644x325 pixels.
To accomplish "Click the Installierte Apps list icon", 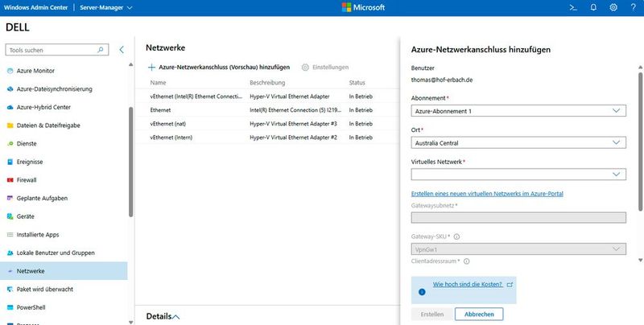I will coord(10,235).
